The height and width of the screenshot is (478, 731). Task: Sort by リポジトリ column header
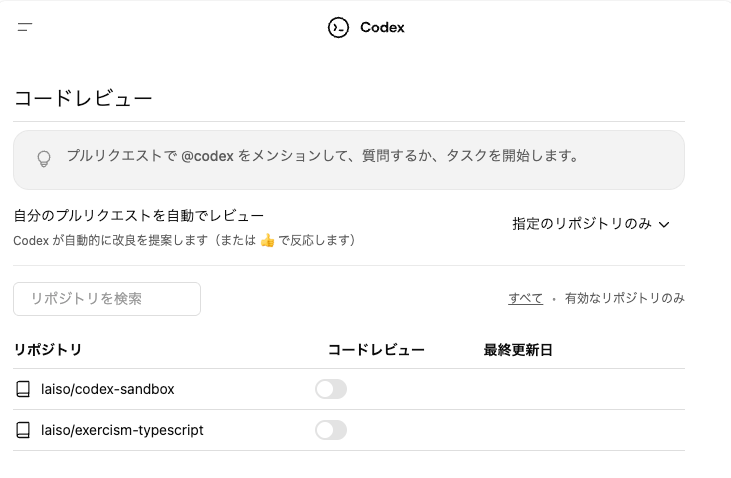(48, 350)
